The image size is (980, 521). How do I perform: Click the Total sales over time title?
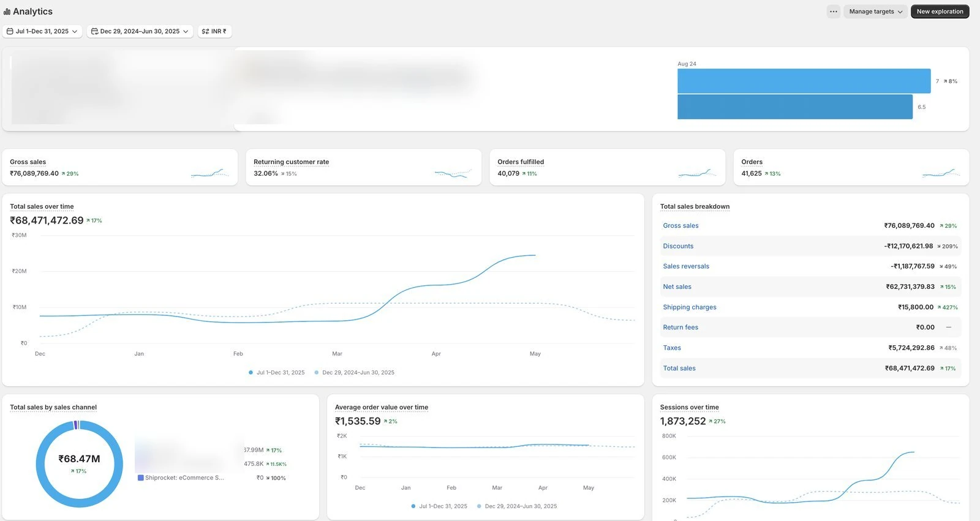pyautogui.click(x=42, y=206)
